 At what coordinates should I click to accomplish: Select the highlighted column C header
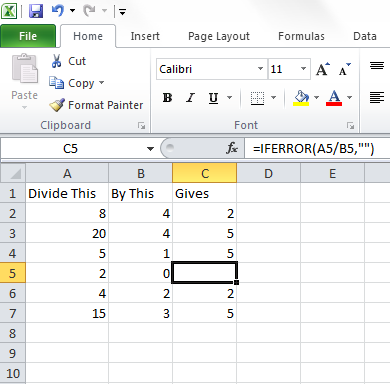point(205,173)
